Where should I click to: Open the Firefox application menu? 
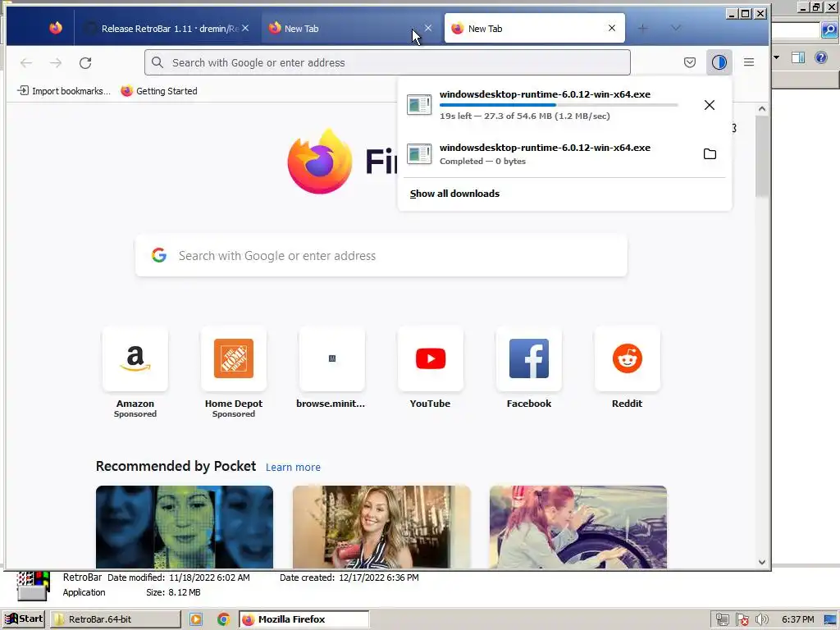[748, 62]
